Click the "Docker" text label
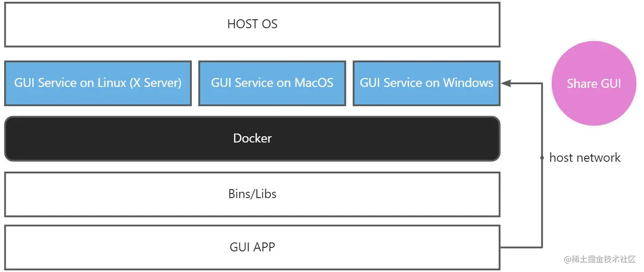The width and height of the screenshot is (644, 272). (252, 138)
